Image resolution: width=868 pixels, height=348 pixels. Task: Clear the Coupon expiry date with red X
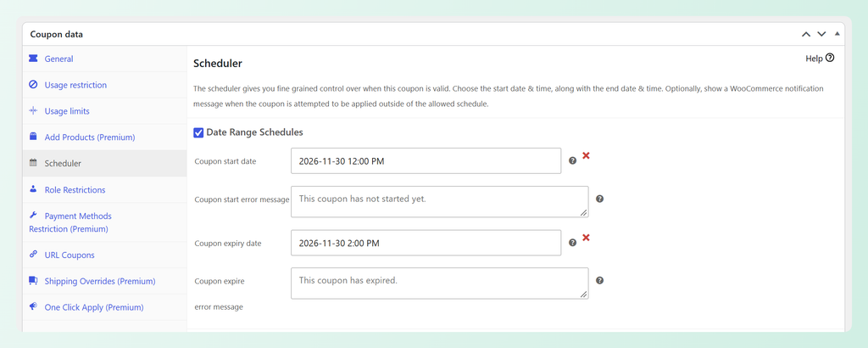tap(586, 238)
